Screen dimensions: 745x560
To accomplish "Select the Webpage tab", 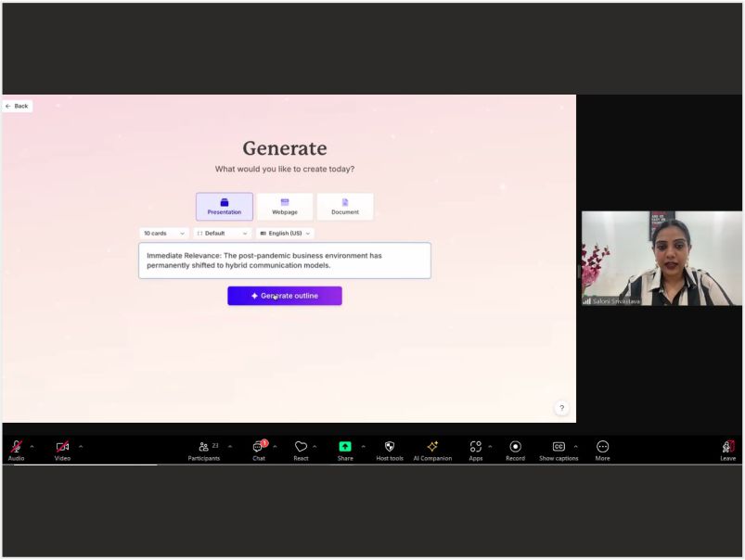I will (285, 207).
